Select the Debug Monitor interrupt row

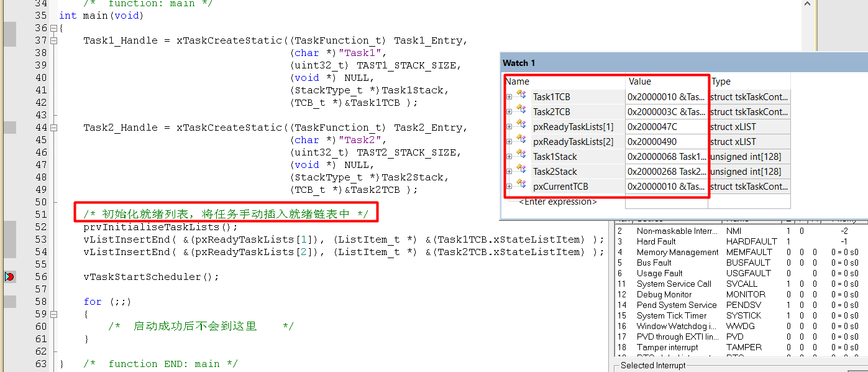tap(739, 294)
